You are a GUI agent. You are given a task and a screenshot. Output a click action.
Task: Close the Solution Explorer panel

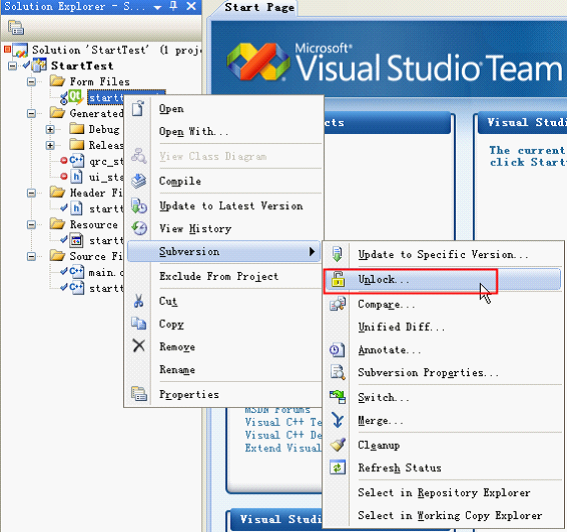(191, 6)
